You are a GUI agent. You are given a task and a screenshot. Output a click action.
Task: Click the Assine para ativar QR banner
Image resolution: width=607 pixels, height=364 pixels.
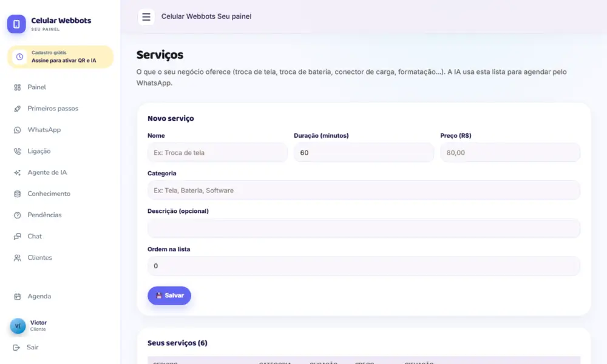click(60, 57)
